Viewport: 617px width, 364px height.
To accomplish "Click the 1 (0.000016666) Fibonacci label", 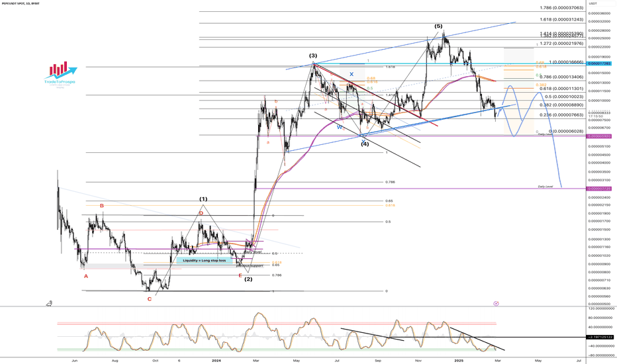I will click(566, 62).
